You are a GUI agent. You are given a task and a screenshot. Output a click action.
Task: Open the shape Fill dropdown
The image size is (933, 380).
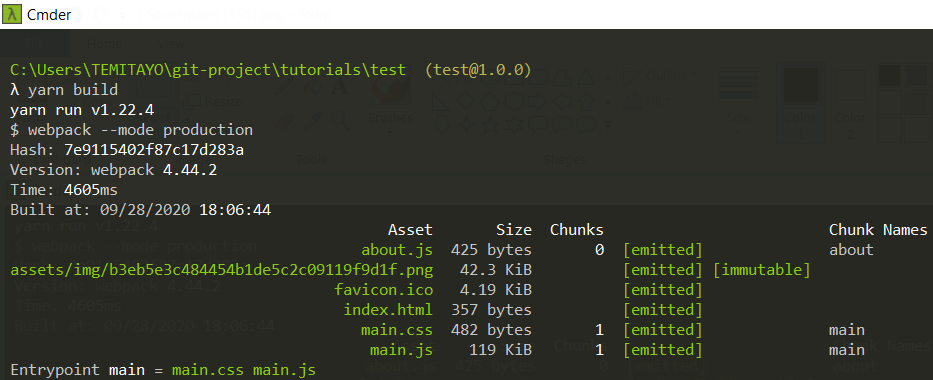(643, 102)
